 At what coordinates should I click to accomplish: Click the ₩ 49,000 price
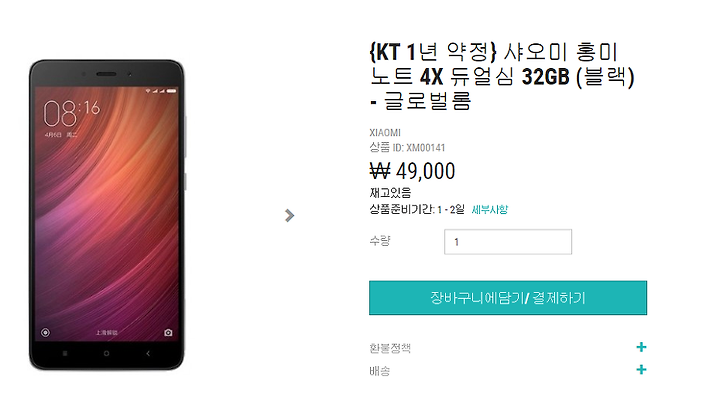point(412,171)
